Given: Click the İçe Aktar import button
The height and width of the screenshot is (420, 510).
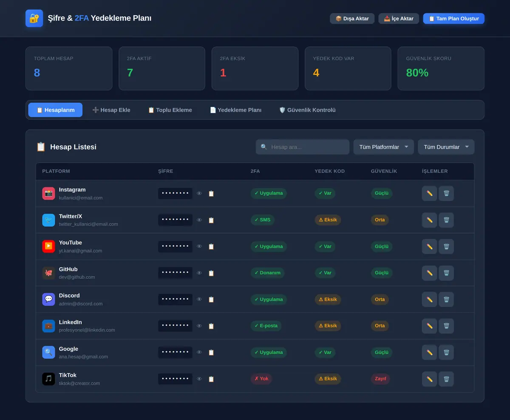Looking at the screenshot, I should pos(399,19).
